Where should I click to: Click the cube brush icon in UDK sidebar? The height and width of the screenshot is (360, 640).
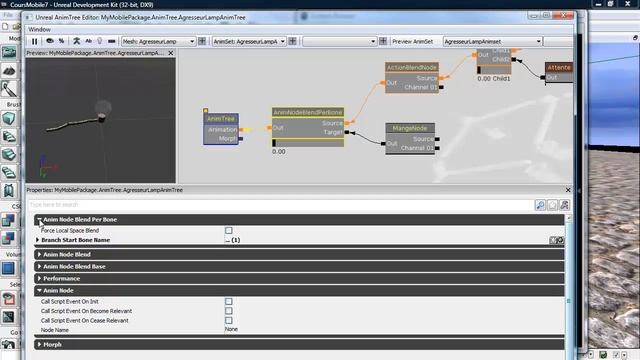[x=9, y=118]
